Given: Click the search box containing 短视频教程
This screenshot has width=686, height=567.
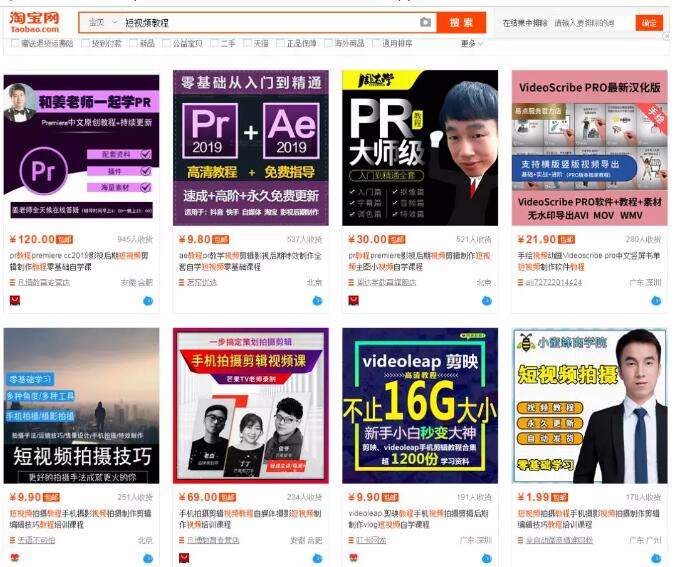Looking at the screenshot, I should pos(270,22).
